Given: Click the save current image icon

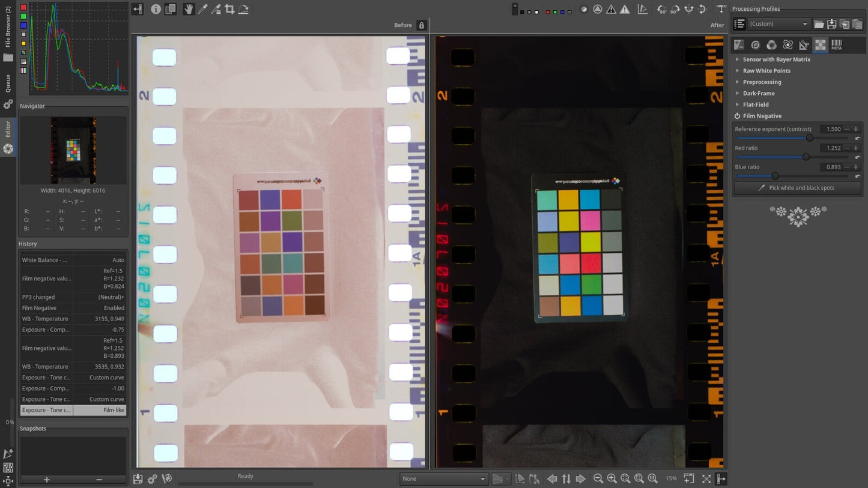Looking at the screenshot, I should [138, 478].
